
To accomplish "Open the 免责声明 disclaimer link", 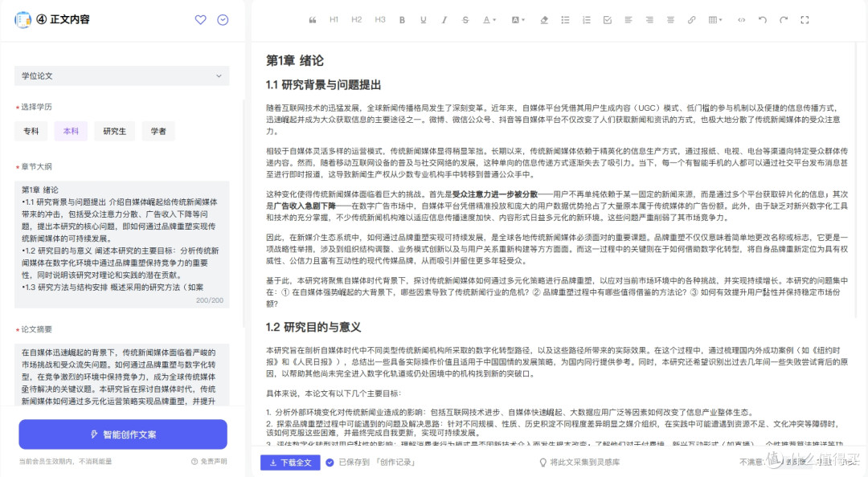I will point(209,462).
